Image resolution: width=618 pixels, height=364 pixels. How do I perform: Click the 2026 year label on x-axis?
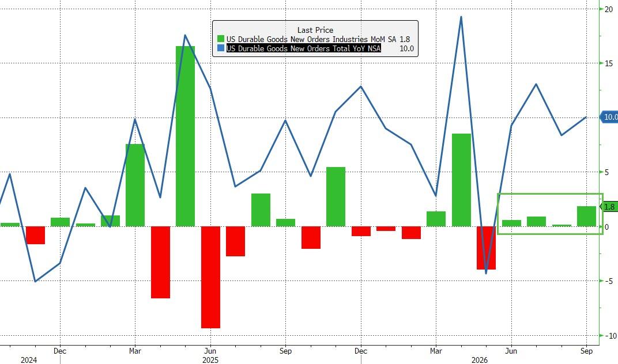[480, 360]
